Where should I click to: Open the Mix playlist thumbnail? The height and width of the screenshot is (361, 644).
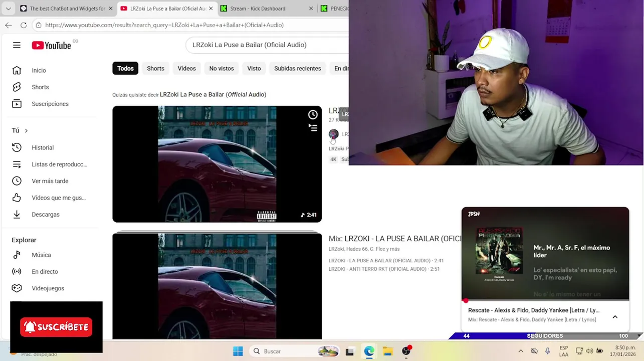[217, 286]
